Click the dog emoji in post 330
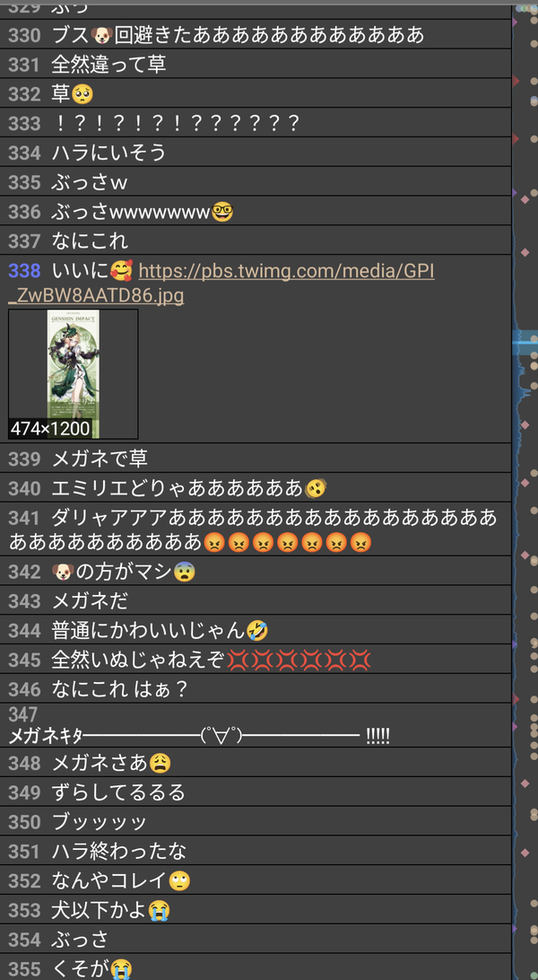The width and height of the screenshot is (538, 980). [x=100, y=35]
